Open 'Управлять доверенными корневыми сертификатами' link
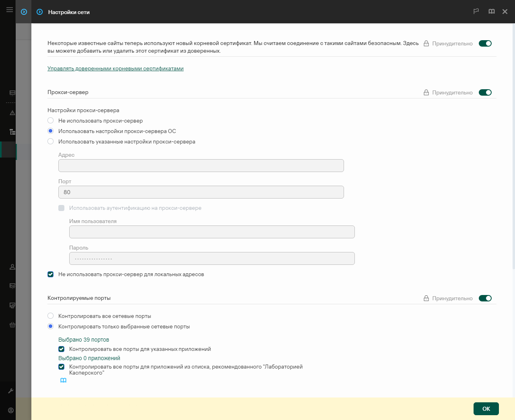Viewport: 515px width, 420px height. (115, 69)
